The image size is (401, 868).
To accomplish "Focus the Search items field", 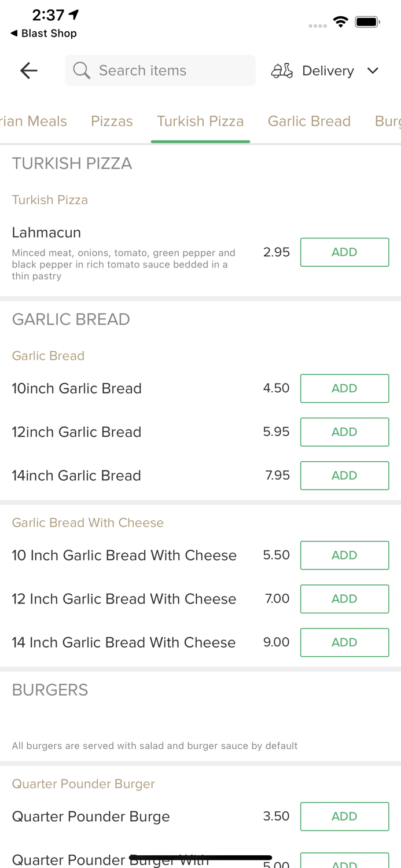I will tap(168, 71).
